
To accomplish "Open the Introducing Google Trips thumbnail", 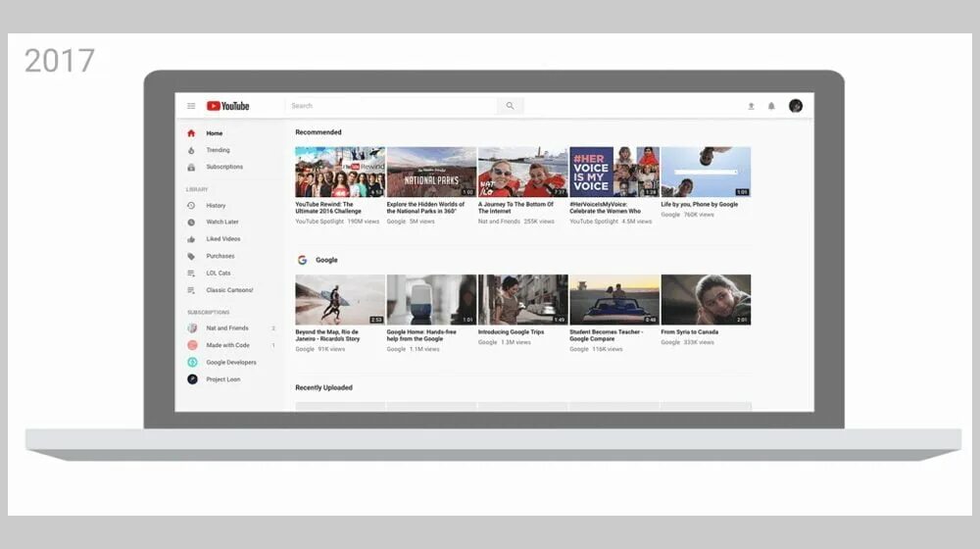I will 522,300.
